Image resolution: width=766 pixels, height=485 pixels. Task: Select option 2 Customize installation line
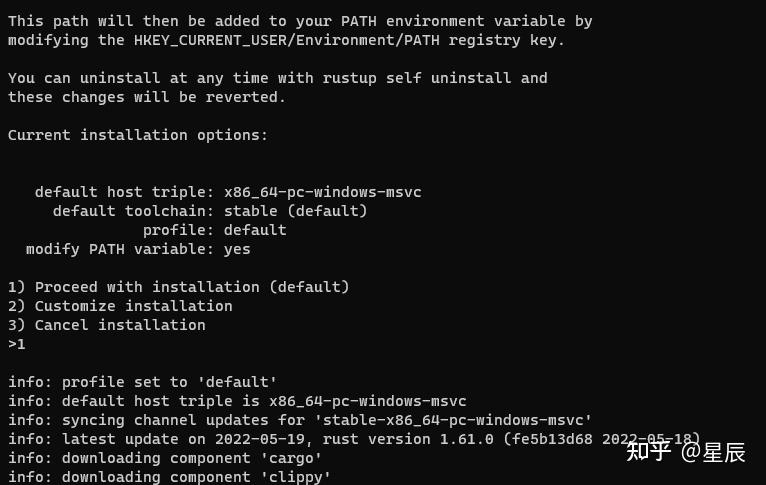point(120,306)
